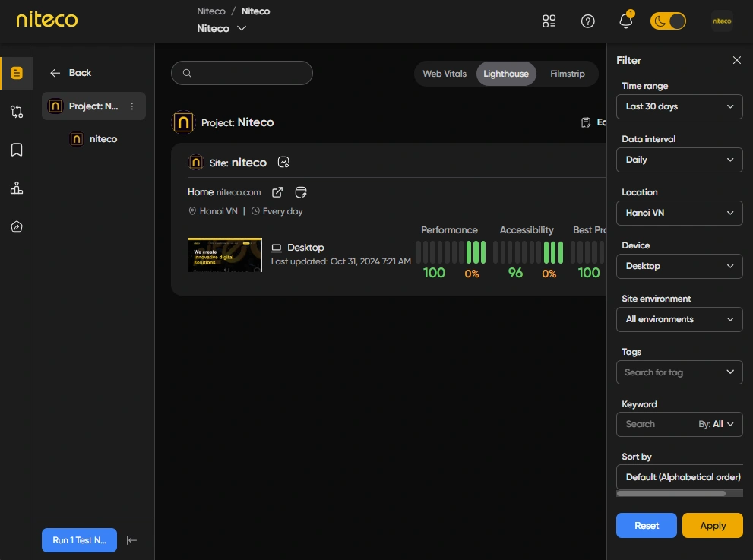The width and height of the screenshot is (753, 560).
Task: Open the Device Desktop dropdown
Action: [x=679, y=266]
